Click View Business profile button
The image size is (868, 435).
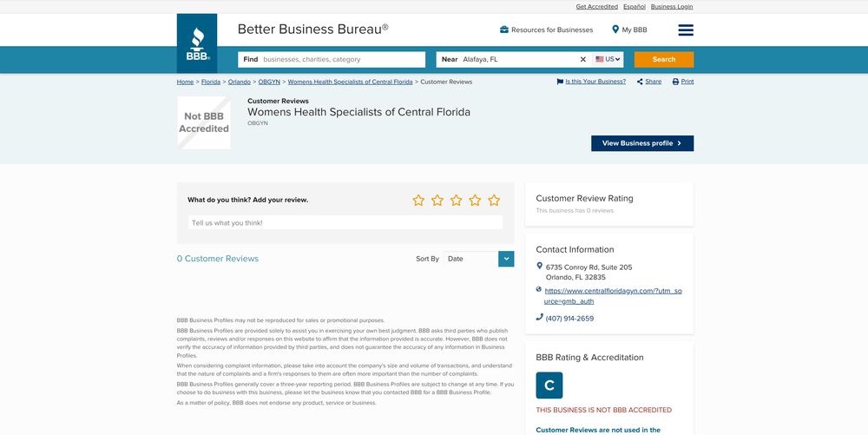pyautogui.click(x=642, y=143)
